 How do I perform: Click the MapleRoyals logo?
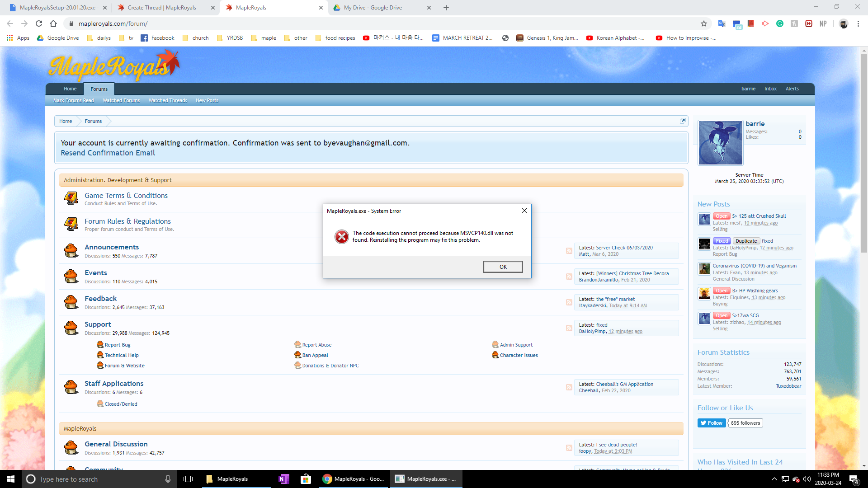[x=113, y=66]
